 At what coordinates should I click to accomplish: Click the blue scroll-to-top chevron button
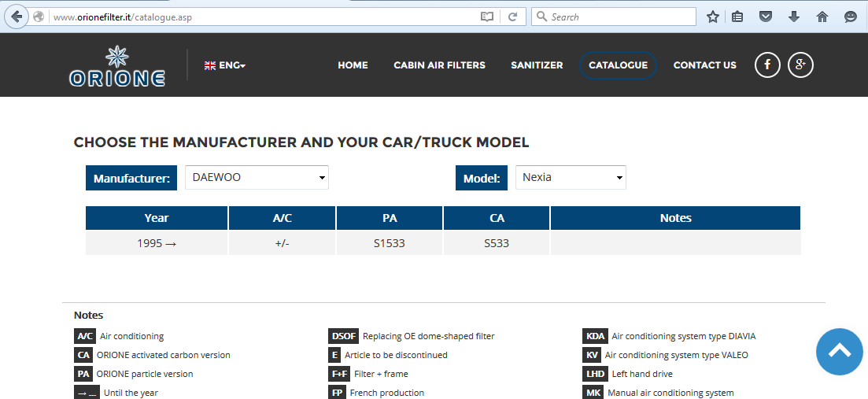839,352
